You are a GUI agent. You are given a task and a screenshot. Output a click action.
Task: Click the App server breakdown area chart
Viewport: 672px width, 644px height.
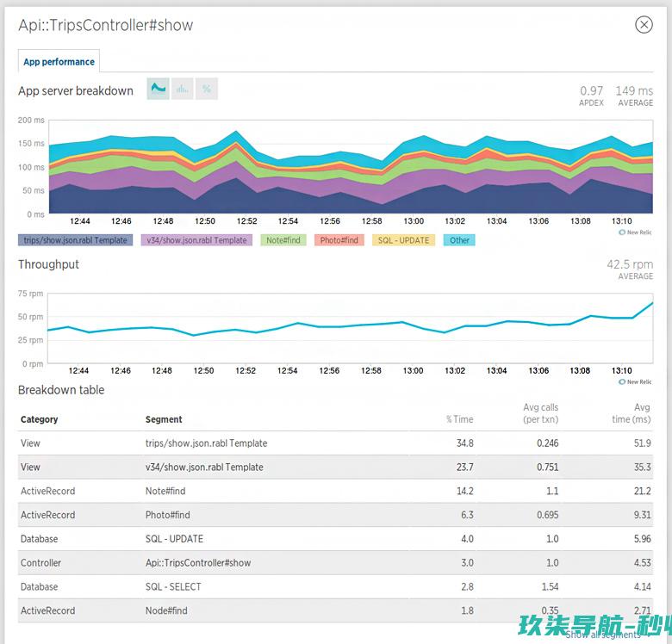[351, 166]
